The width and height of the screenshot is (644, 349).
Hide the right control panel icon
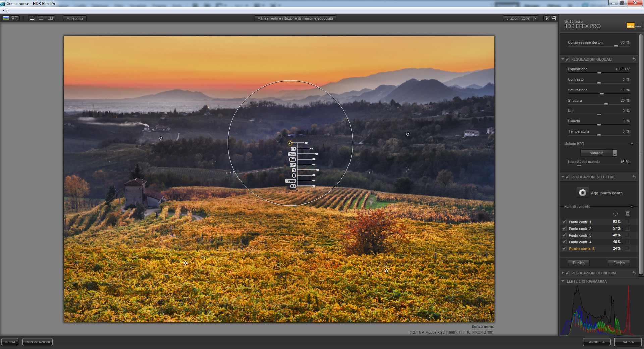[x=554, y=18]
